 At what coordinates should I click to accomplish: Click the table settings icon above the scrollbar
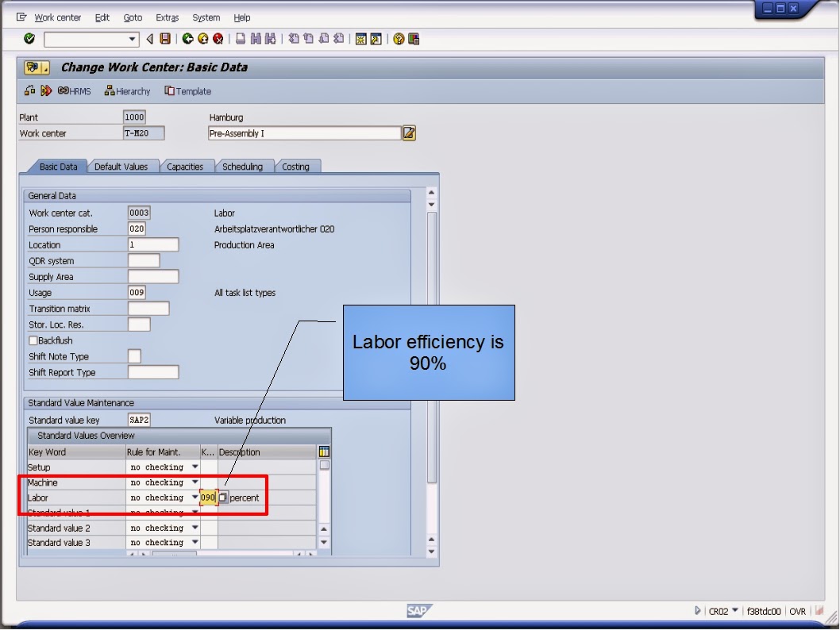pos(325,451)
